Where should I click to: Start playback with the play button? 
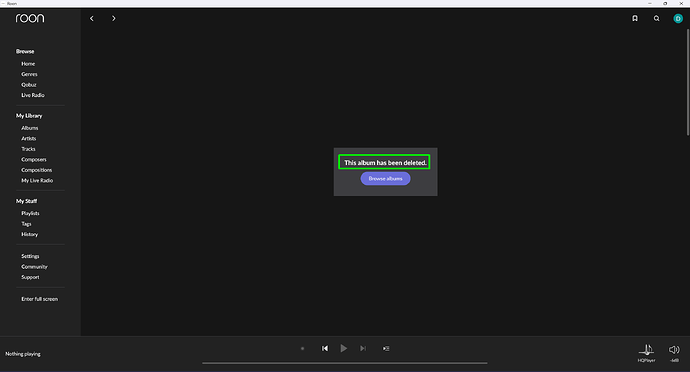344,348
